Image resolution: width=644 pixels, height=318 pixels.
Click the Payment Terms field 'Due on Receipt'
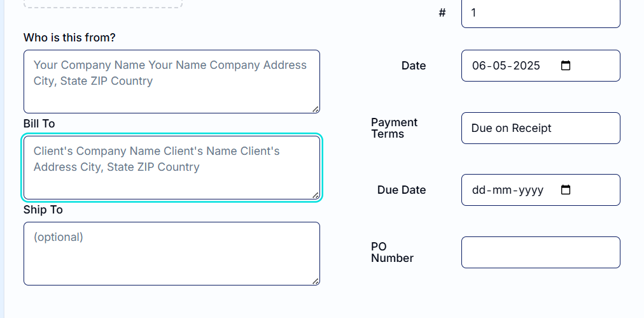coord(540,128)
